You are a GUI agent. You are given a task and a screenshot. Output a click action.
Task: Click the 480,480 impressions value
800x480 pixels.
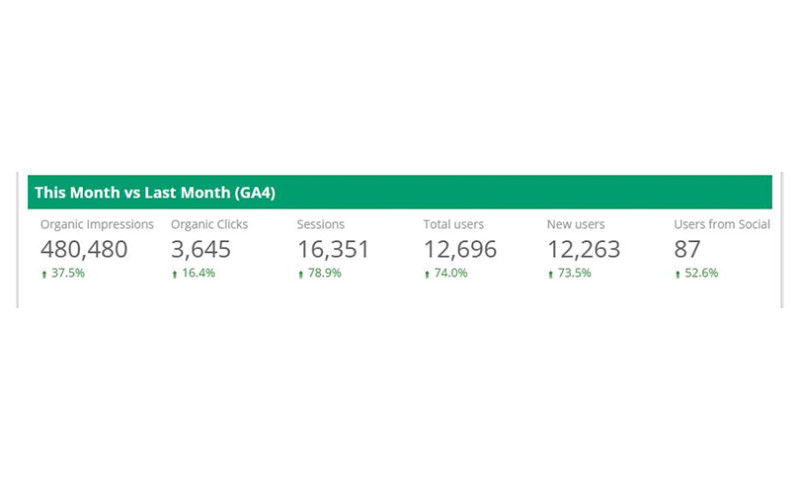coord(84,249)
